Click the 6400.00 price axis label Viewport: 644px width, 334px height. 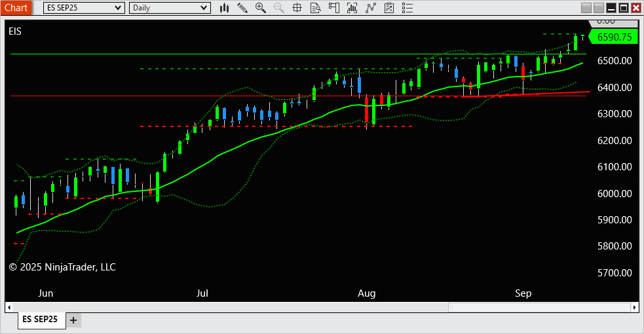(615, 87)
